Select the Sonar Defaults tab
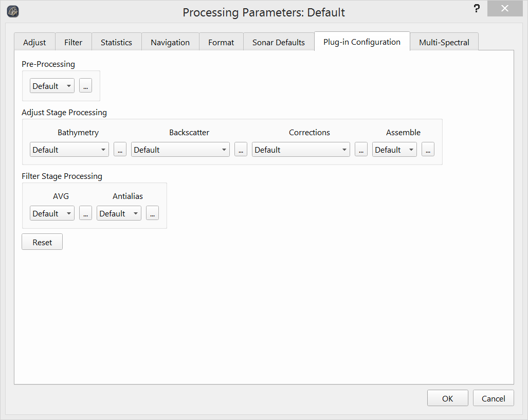The image size is (528, 420). click(279, 43)
